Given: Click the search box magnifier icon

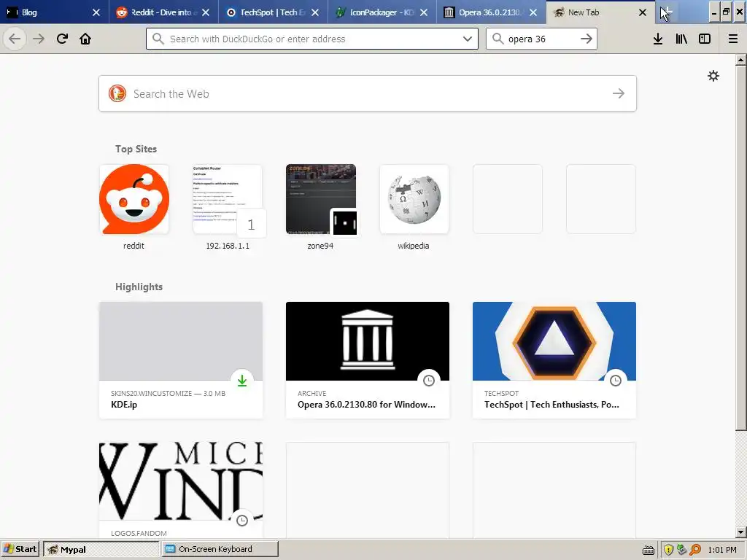Looking at the screenshot, I should coord(498,39).
